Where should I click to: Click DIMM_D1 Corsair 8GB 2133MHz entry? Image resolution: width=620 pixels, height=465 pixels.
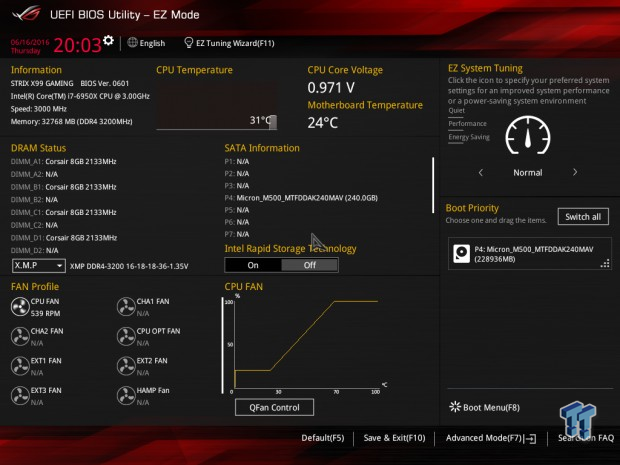pyautogui.click(x=64, y=238)
